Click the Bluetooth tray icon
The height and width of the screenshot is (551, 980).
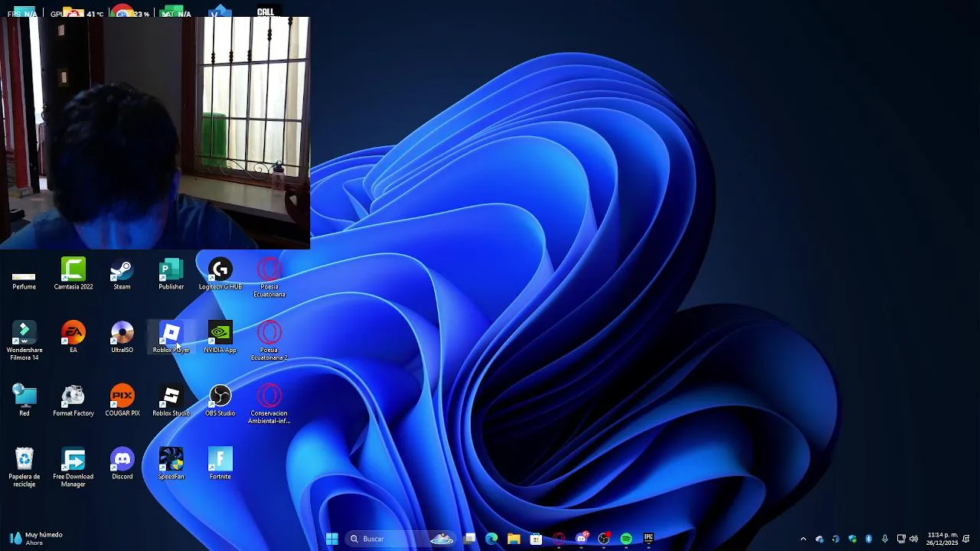(868, 539)
